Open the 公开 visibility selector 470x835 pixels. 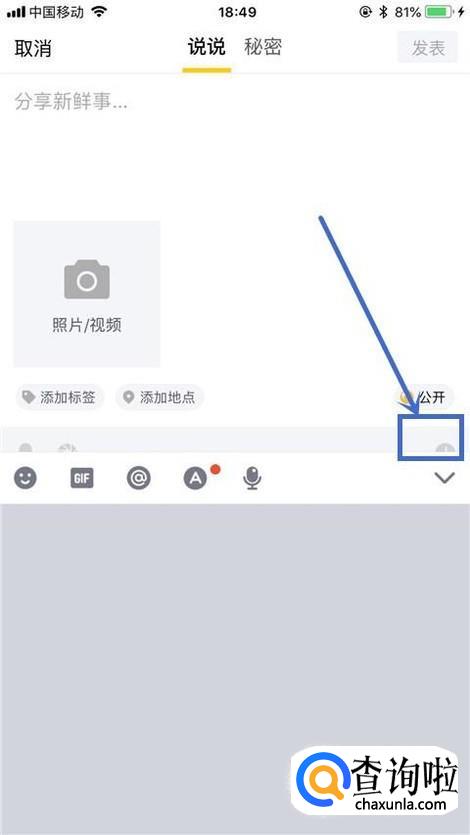pos(424,397)
